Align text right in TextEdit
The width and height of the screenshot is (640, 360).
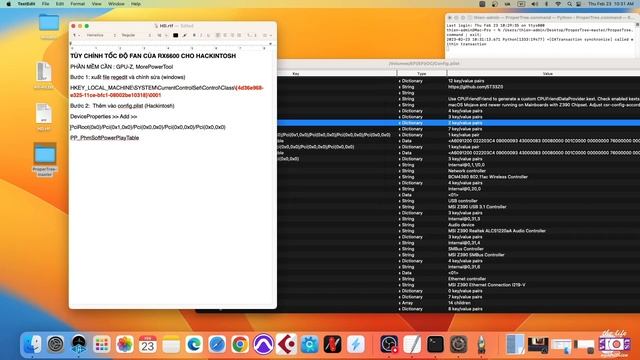232,36
